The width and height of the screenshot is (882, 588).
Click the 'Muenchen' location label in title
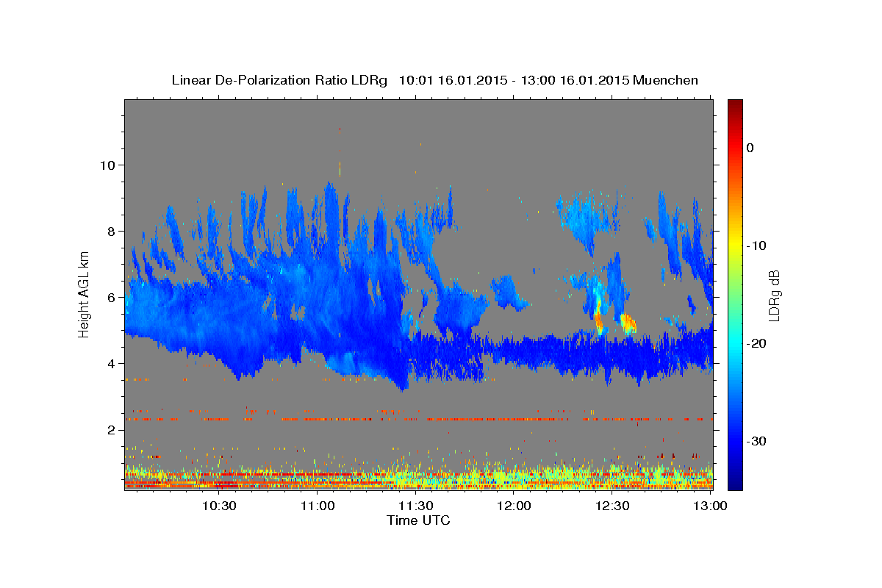666,80
